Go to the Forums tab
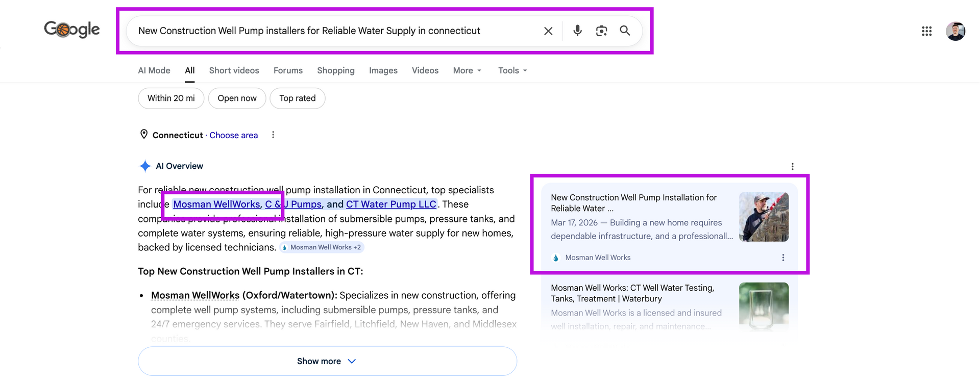The height and width of the screenshot is (385, 980). 288,70
